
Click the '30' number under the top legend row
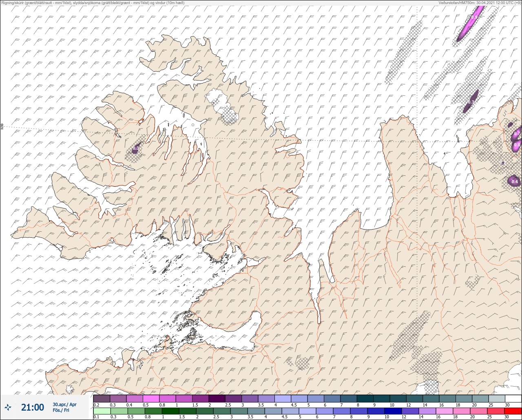[x=507, y=405]
